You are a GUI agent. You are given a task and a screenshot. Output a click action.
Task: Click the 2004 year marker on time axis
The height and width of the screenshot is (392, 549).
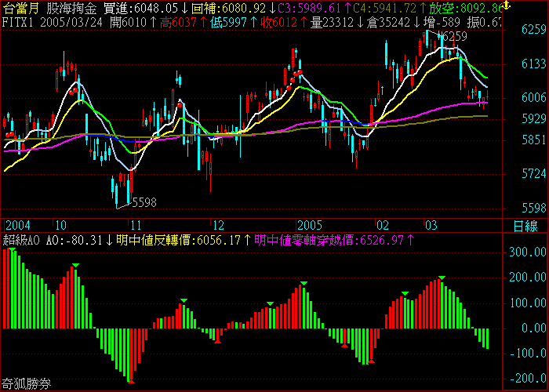17,226
